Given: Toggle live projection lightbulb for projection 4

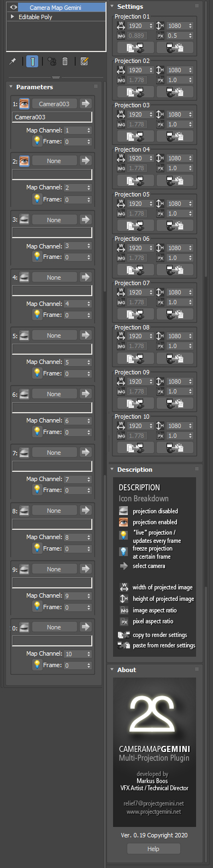Looking at the screenshot, I should (x=37, y=314).
